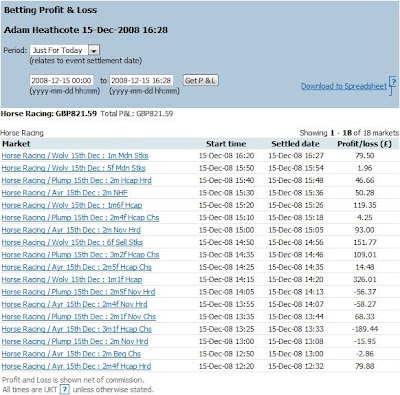Open Ayr 15th Dec 2m Nov Hrd market
The width and height of the screenshot is (400, 395).
click(71, 230)
